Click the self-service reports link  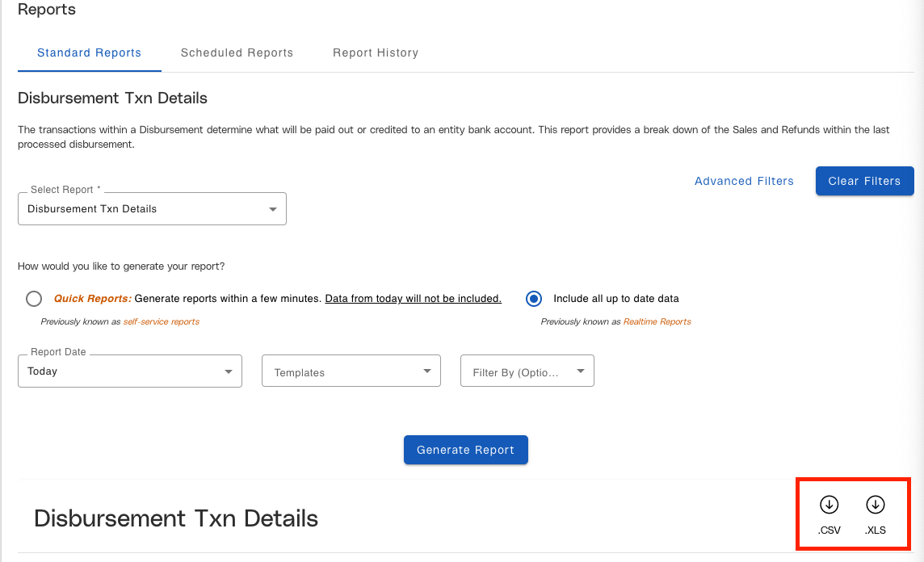click(161, 321)
